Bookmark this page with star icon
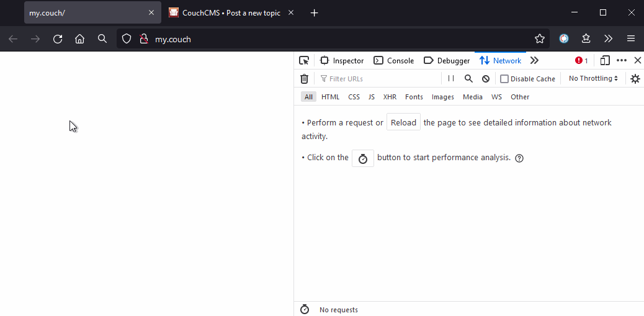 pyautogui.click(x=540, y=39)
